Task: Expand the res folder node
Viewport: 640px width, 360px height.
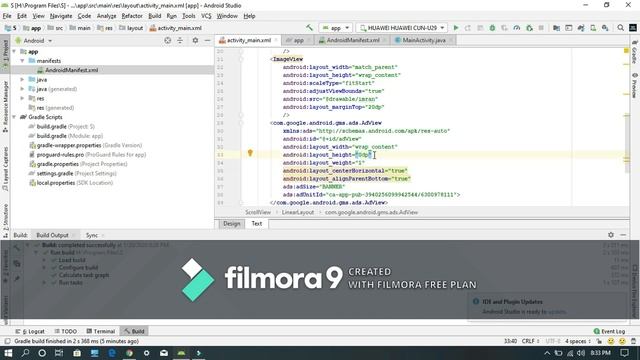Action: pos(22,98)
